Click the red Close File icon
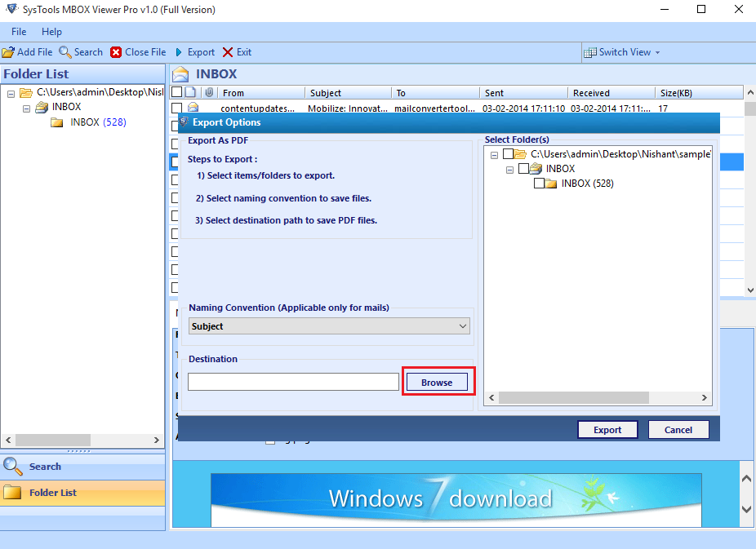Viewport: 756px width, 549px height. tap(116, 52)
